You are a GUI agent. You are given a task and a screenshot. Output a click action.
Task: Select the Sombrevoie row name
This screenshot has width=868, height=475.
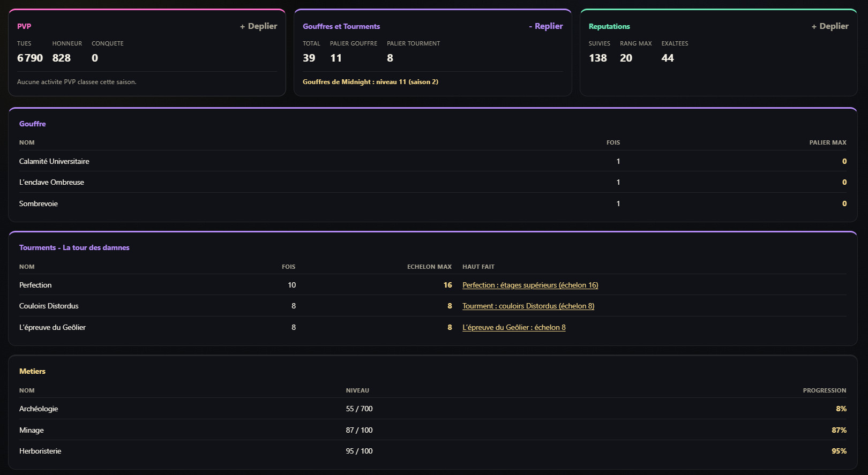39,203
